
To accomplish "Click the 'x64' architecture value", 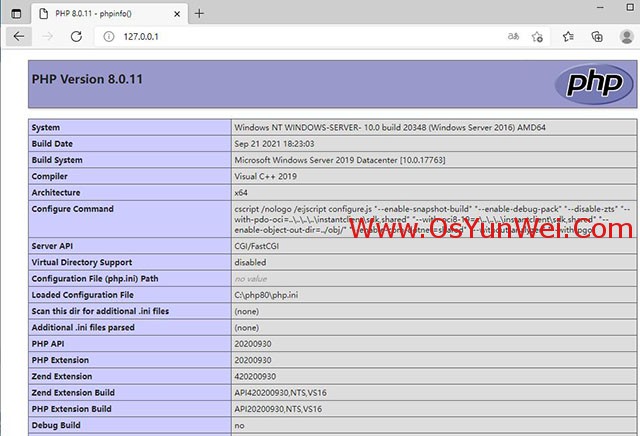I will (241, 193).
